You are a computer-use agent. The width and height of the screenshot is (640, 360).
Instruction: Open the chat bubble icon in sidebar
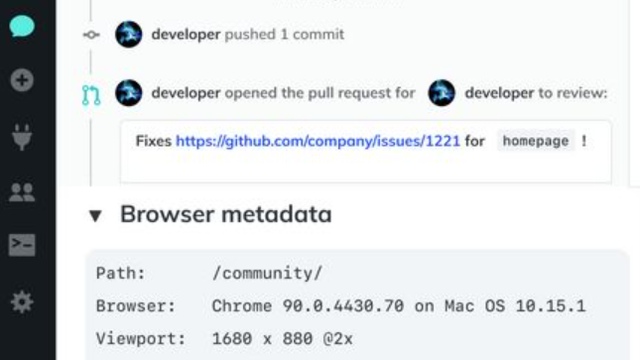tap(22, 27)
